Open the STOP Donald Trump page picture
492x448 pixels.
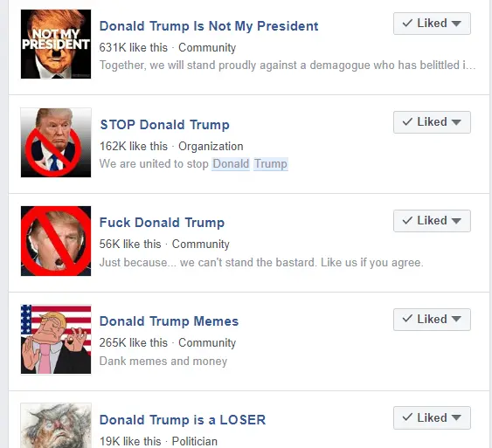pyautogui.click(x=56, y=142)
